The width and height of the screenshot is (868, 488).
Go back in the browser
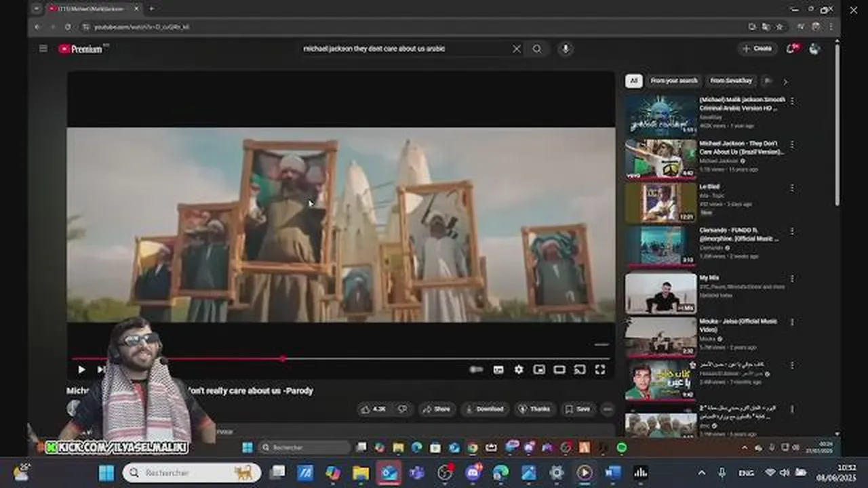pos(38,26)
